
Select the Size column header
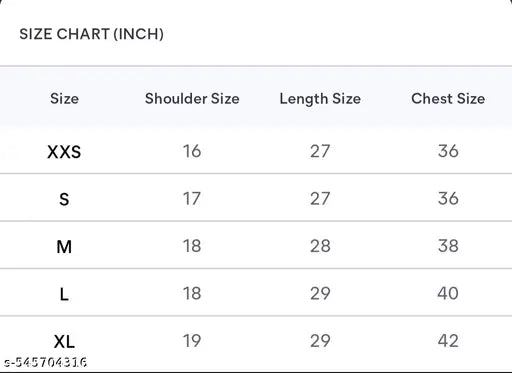tap(64, 98)
